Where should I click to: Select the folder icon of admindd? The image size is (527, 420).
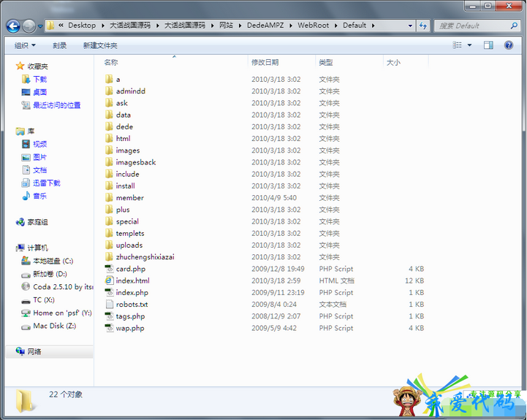[x=109, y=91]
